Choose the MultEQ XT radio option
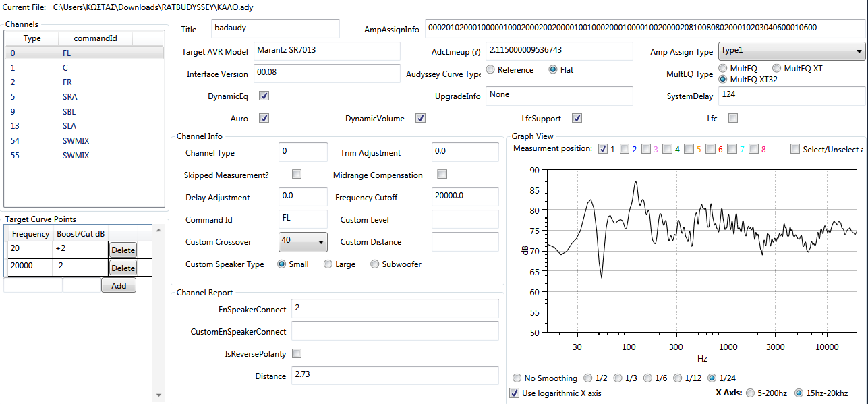The image size is (868, 404). [777, 69]
